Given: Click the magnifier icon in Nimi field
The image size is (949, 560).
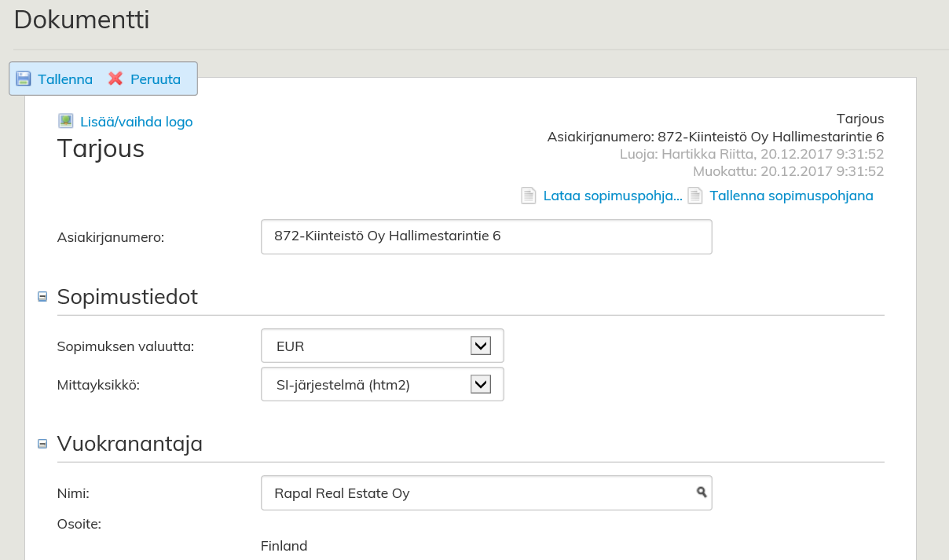Looking at the screenshot, I should pyautogui.click(x=702, y=492).
